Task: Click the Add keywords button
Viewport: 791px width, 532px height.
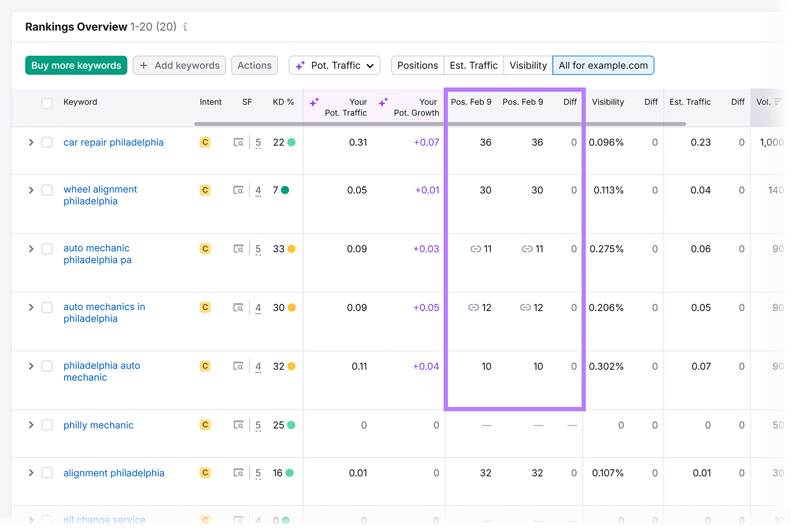Action: pos(179,65)
